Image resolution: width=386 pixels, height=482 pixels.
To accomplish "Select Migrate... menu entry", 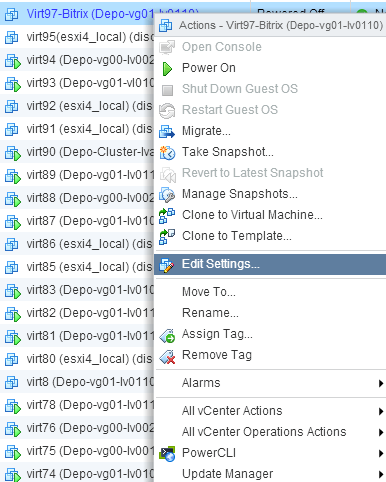I will click(271, 131).
